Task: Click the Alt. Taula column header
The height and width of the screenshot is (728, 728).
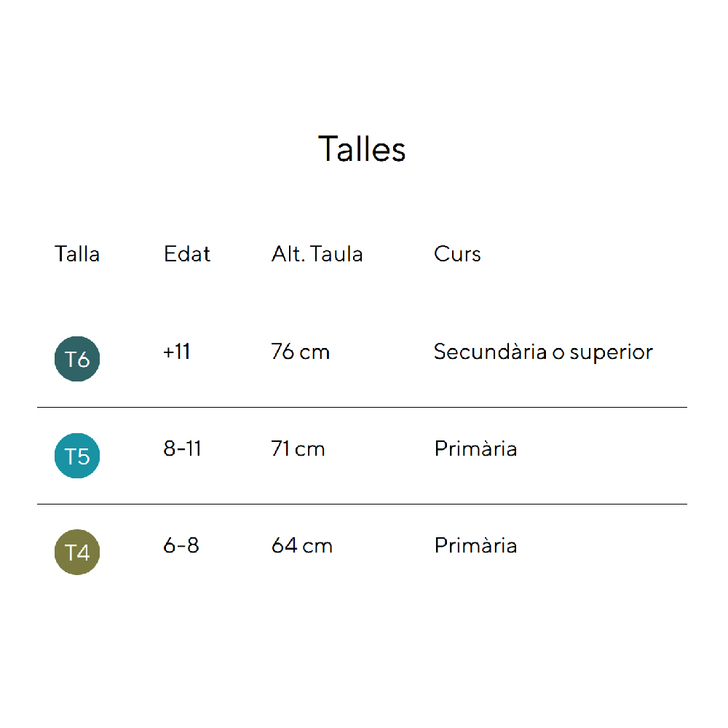Action: 317,254
